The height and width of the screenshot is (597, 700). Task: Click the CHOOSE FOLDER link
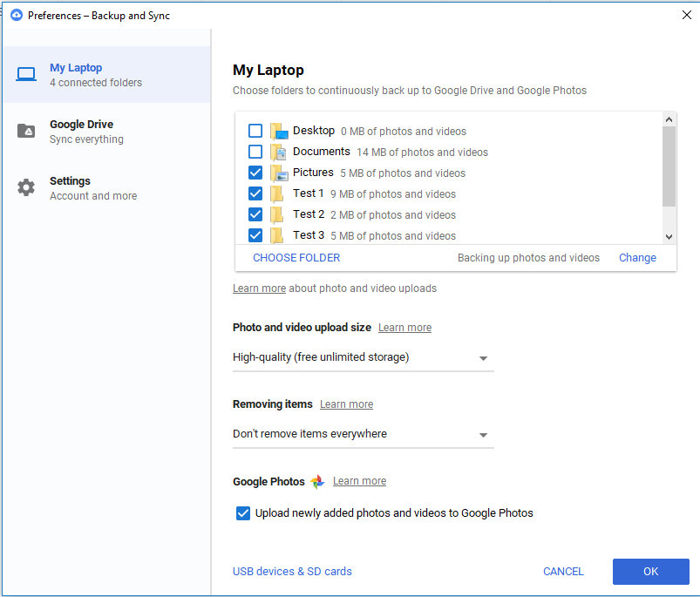(296, 258)
